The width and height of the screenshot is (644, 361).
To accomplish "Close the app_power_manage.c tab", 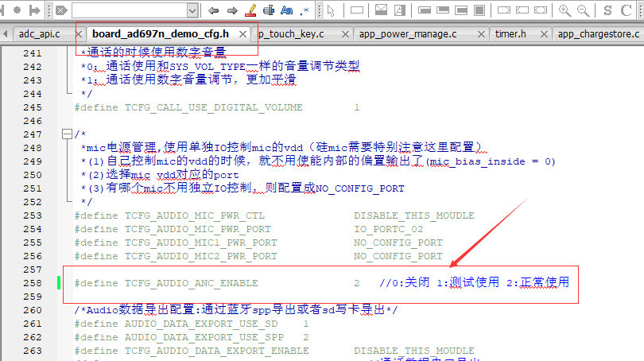I will (481, 34).
